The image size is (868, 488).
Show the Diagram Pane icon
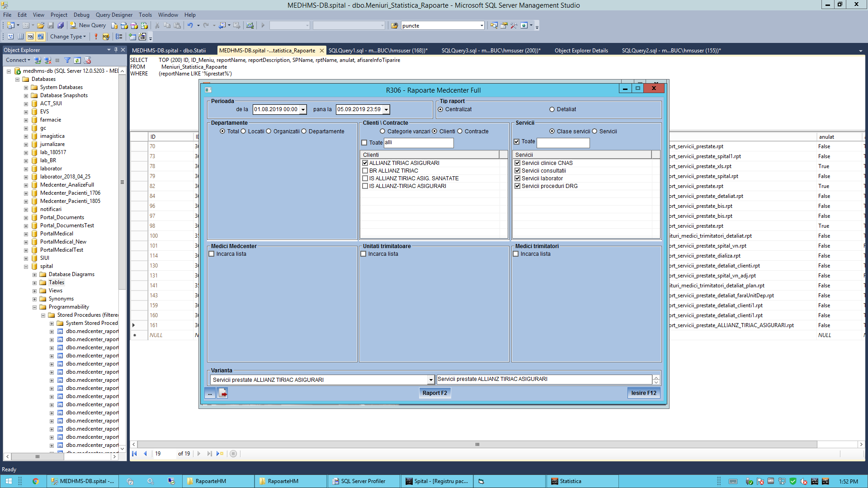[x=11, y=37]
